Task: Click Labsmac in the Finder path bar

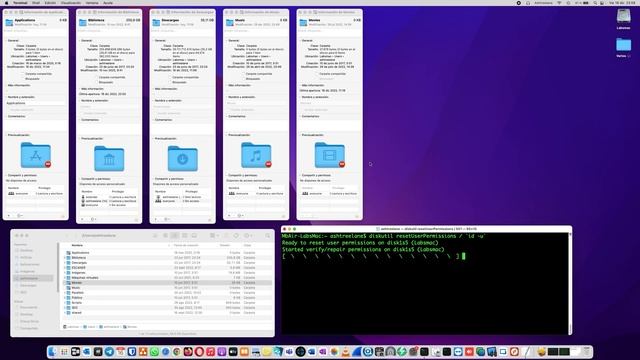Action: click(71, 327)
